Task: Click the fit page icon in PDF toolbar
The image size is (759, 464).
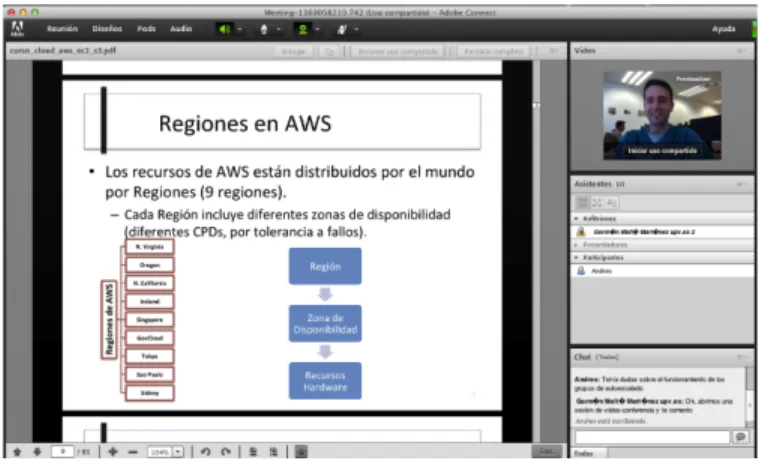Action: 273,452
